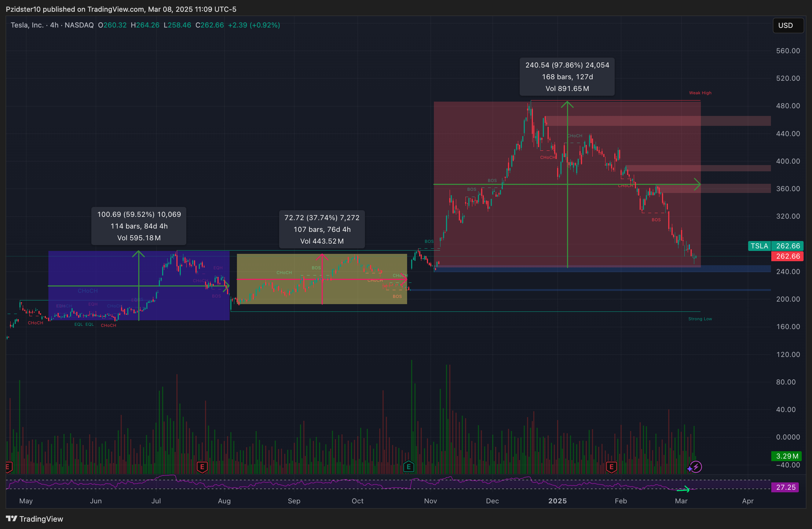The width and height of the screenshot is (812, 529).
Task: Click the 3.29 M volume label
Action: 786,456
